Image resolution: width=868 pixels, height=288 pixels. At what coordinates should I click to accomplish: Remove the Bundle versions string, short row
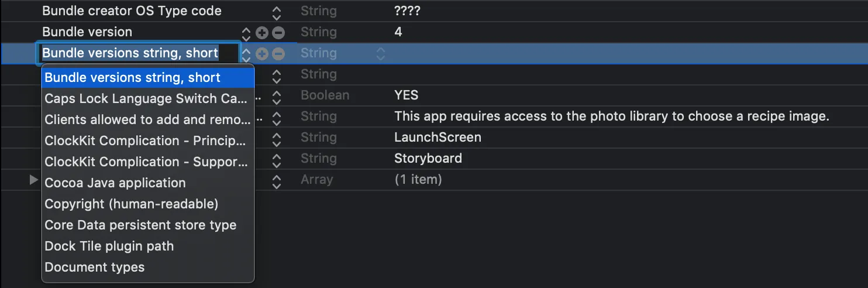coord(278,53)
